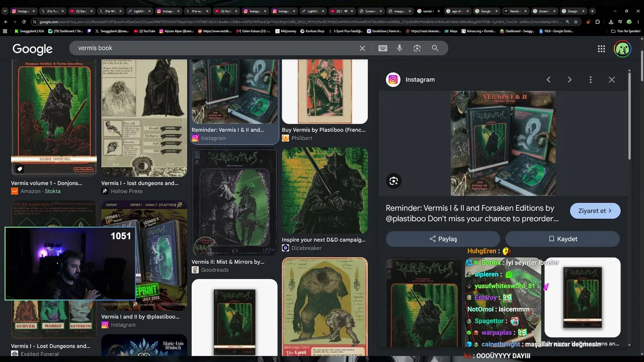
Task: Open the Dicebreaker D&D campaign result image
Action: [x=325, y=191]
